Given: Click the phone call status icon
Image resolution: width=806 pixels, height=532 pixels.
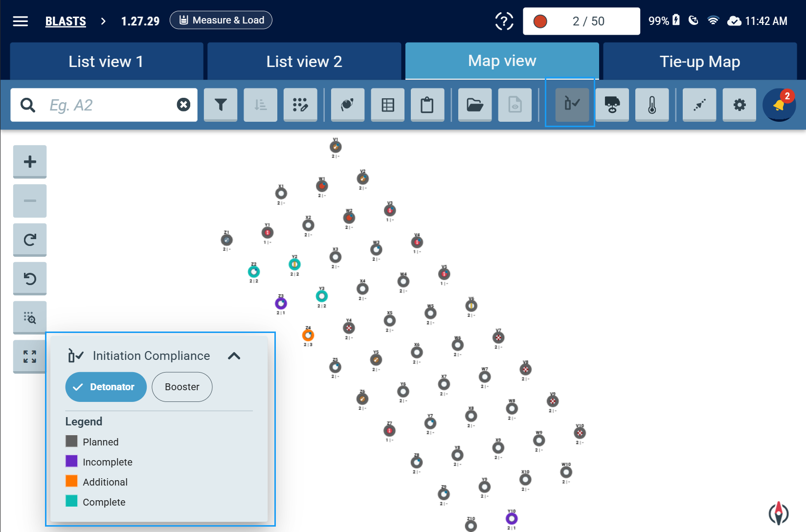Looking at the screenshot, I should click(693, 21).
